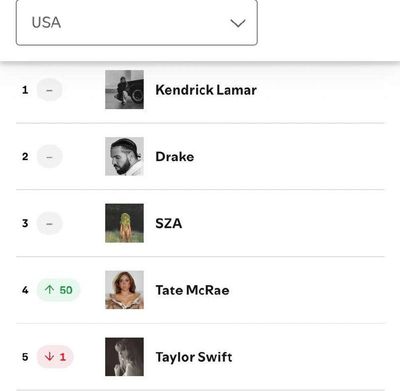Open Drake artist thumbnail image

pyautogui.click(x=124, y=156)
